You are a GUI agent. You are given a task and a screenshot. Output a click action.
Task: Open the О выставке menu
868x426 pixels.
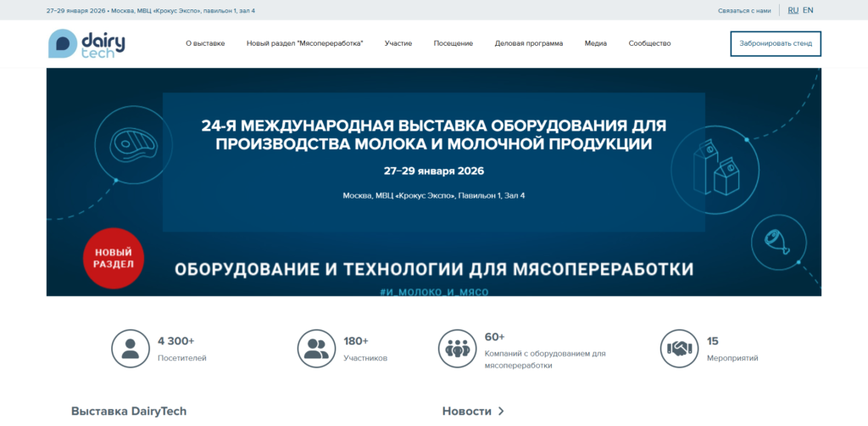coord(205,43)
